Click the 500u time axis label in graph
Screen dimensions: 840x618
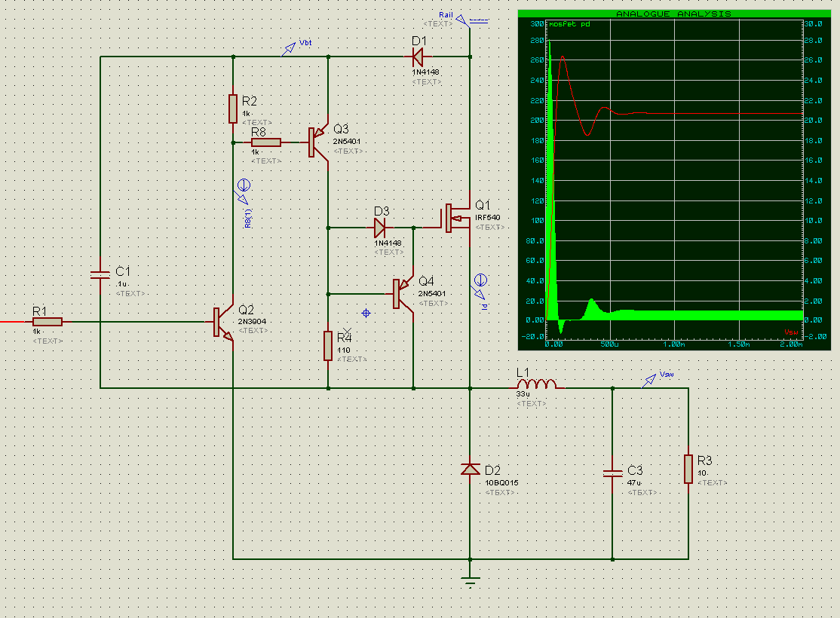610,344
